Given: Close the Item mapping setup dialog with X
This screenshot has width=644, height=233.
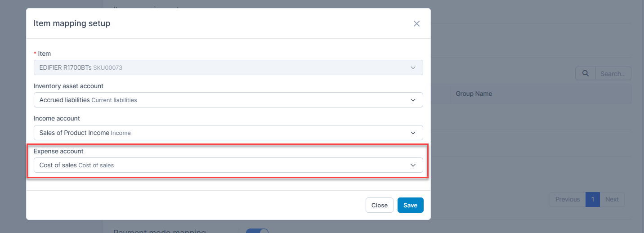Looking at the screenshot, I should (416, 24).
